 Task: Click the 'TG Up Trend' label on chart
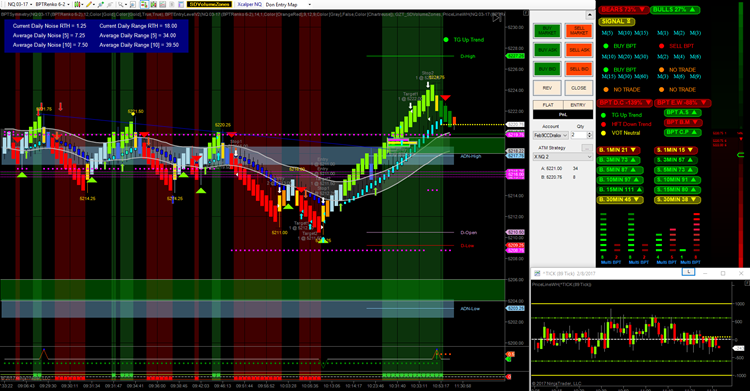(468, 40)
